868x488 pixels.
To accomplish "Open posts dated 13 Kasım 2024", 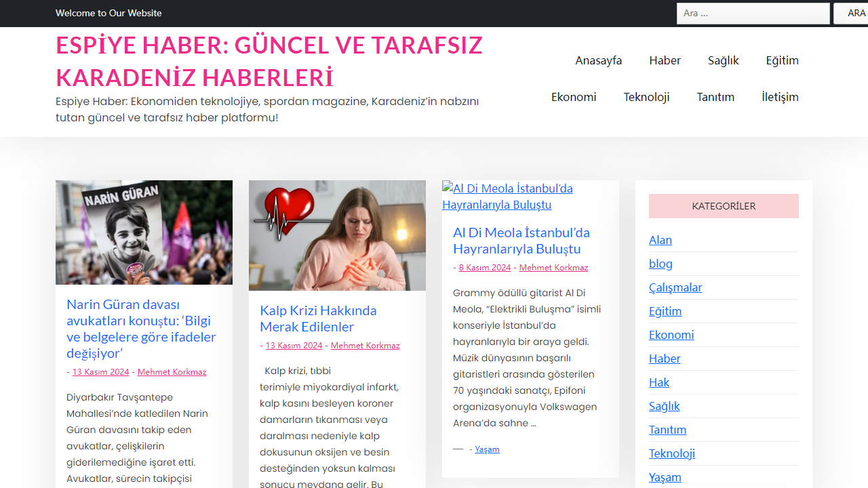I will (x=100, y=371).
